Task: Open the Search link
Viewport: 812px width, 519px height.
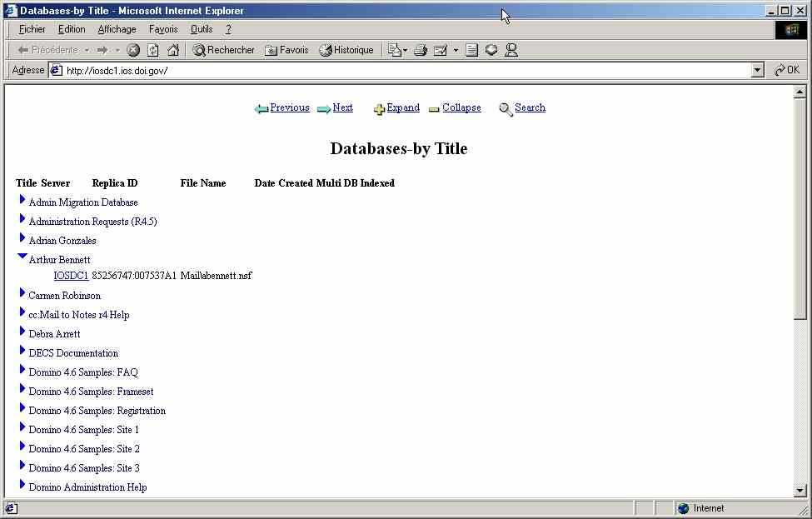Action: (530, 107)
